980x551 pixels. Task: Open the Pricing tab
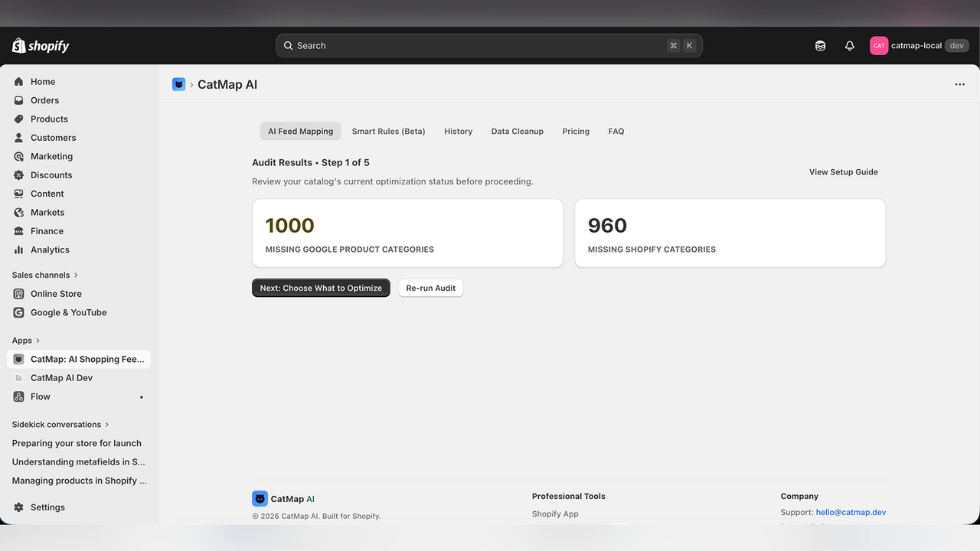[576, 132]
